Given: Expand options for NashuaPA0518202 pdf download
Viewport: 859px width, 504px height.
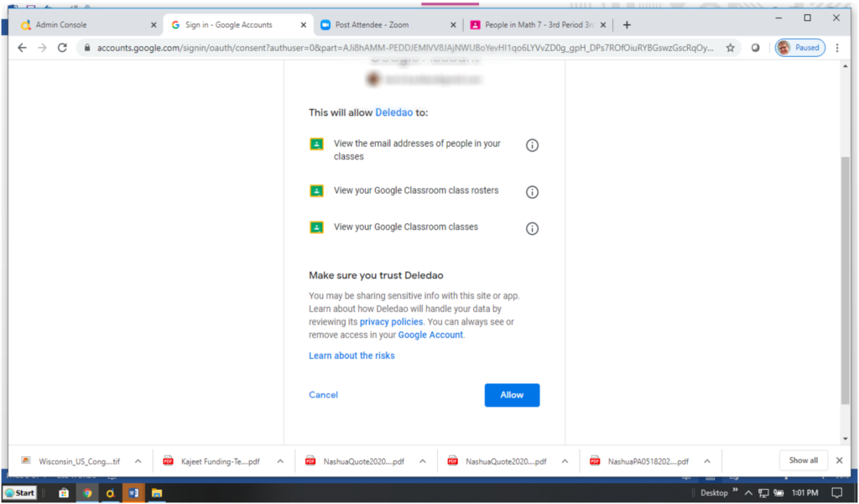Looking at the screenshot, I should pos(707,461).
